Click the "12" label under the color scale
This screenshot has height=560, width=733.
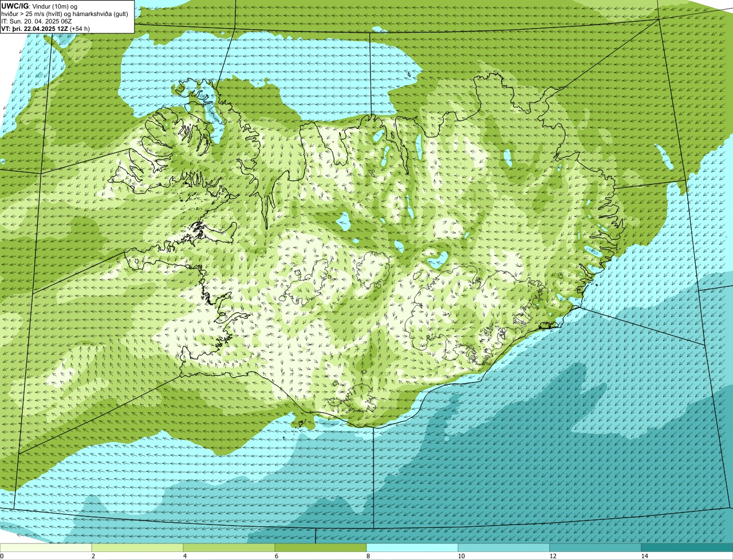[x=553, y=556]
